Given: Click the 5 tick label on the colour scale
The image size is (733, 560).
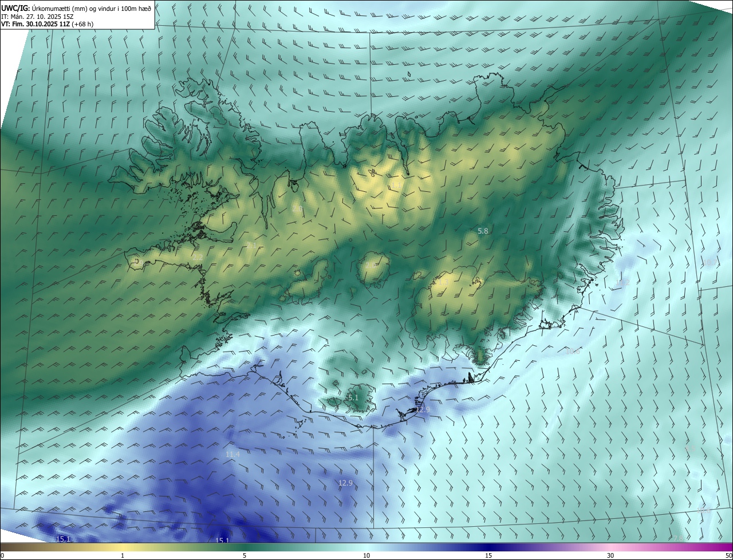Looking at the screenshot, I should [x=245, y=556].
